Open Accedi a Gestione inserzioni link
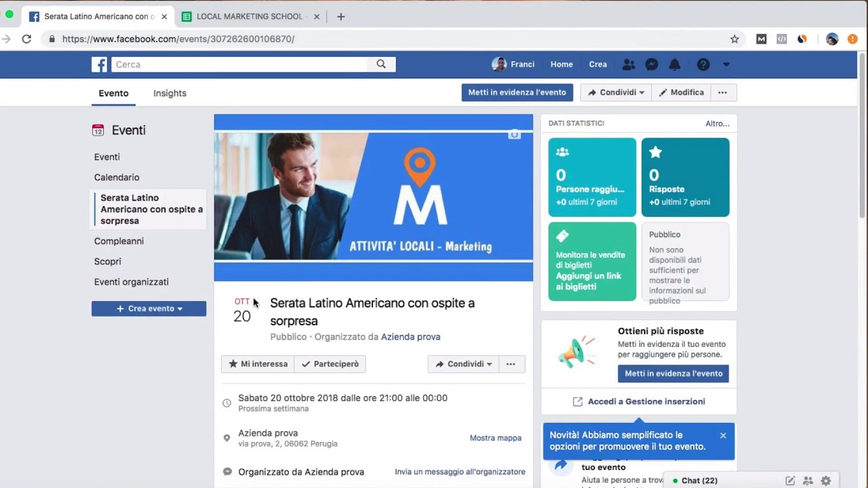This screenshot has height=488, width=868. click(x=639, y=401)
